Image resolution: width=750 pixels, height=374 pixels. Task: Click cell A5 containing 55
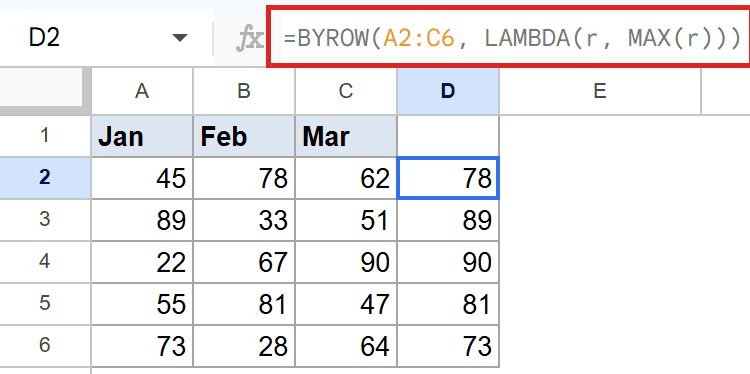coord(142,304)
